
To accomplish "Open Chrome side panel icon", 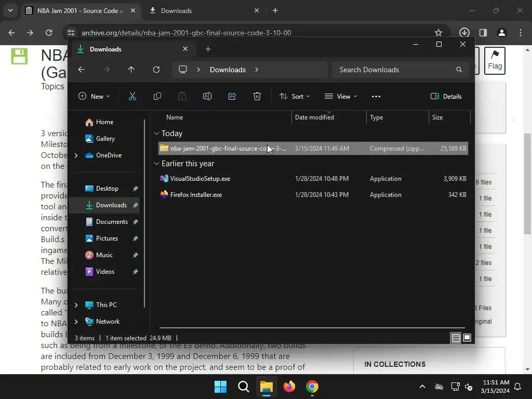I will [483, 33].
